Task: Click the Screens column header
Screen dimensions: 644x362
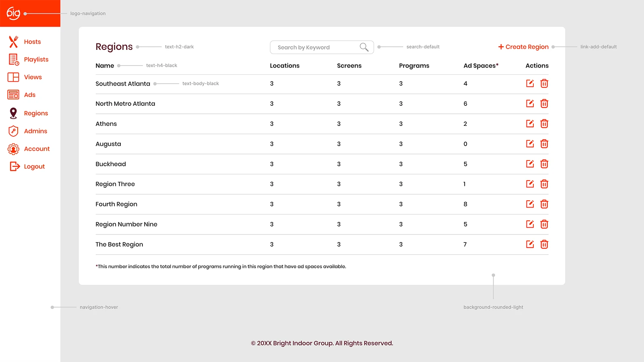Action: 349,66
